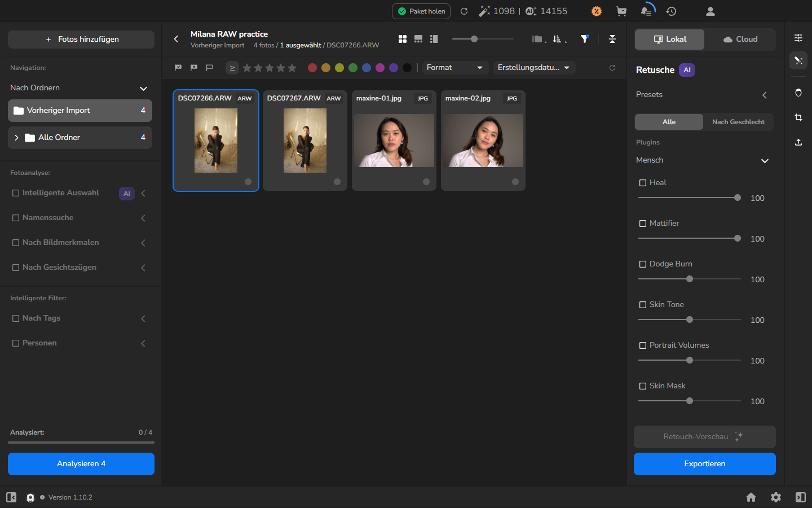812x508 pixels.
Task: Tick the Dodge Burn checkbox
Action: 643,264
